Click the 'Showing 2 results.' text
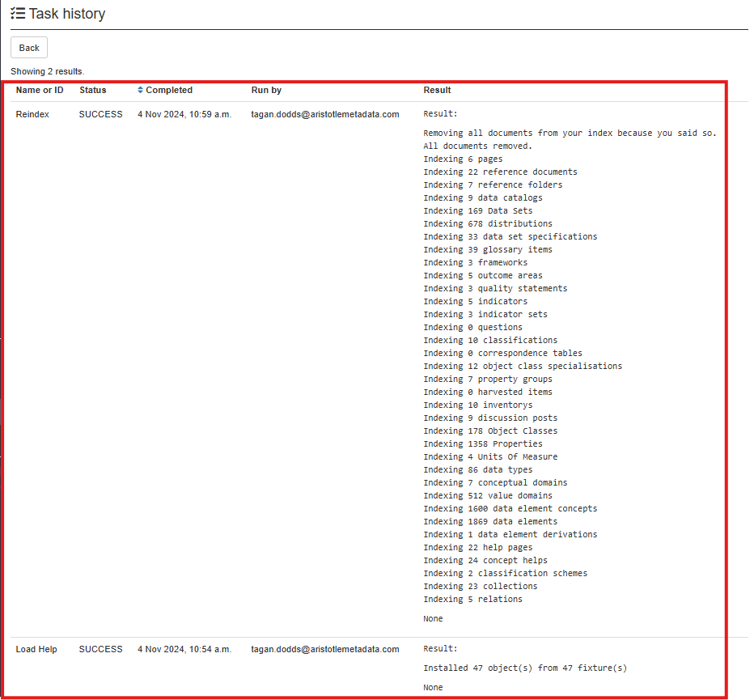The image size is (754, 700). pyautogui.click(x=47, y=71)
